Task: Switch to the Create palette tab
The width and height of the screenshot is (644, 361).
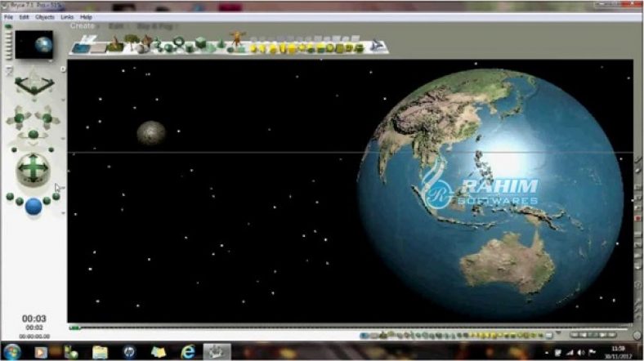Action: 83,26
